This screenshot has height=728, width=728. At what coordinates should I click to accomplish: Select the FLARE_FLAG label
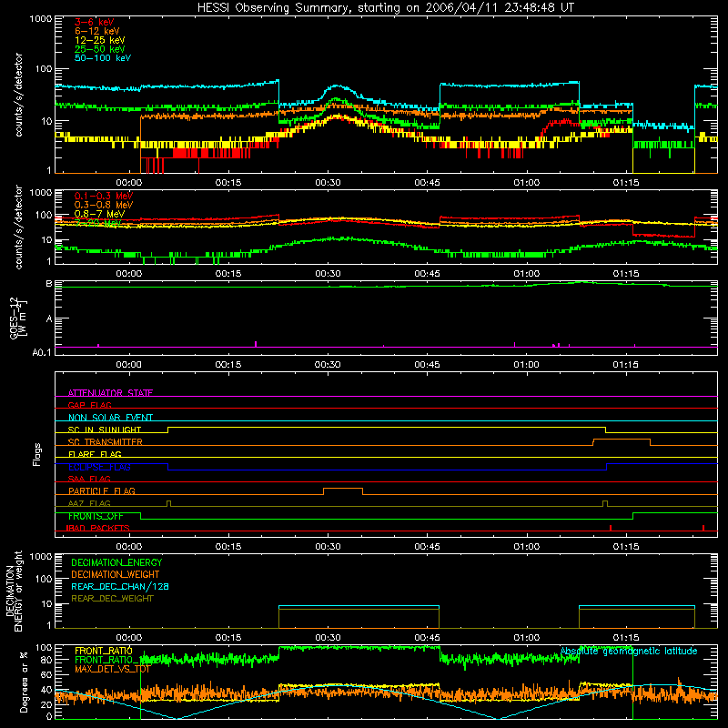(95, 454)
